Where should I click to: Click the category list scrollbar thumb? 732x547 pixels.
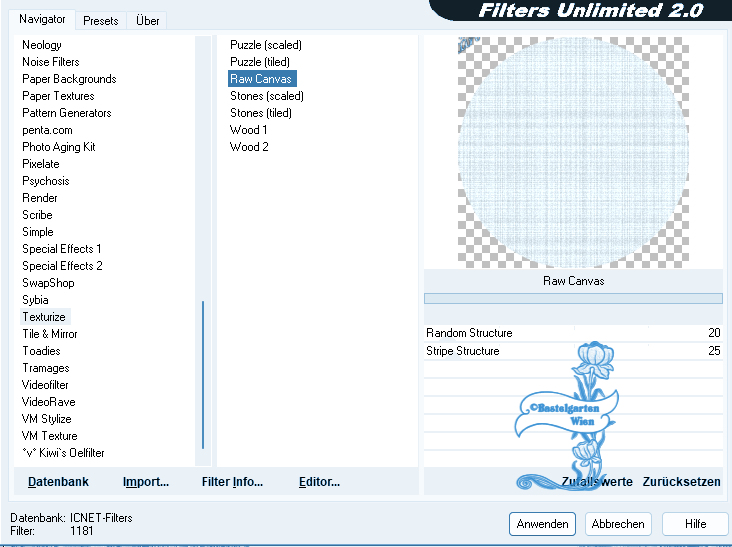(203, 374)
